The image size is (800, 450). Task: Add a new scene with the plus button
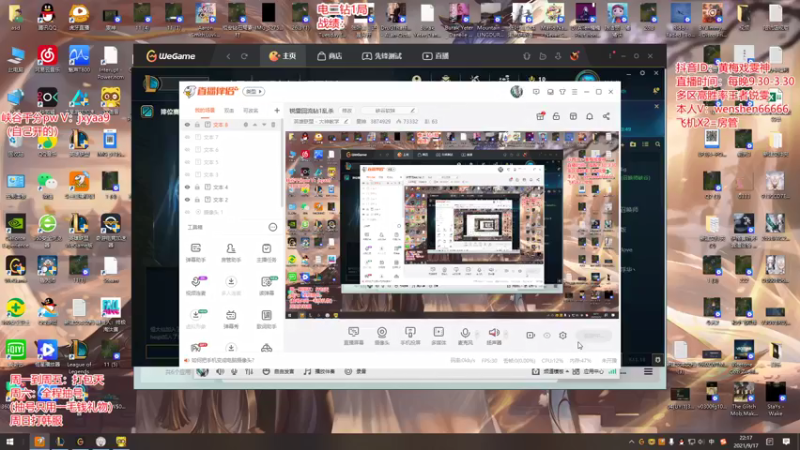pos(277,110)
